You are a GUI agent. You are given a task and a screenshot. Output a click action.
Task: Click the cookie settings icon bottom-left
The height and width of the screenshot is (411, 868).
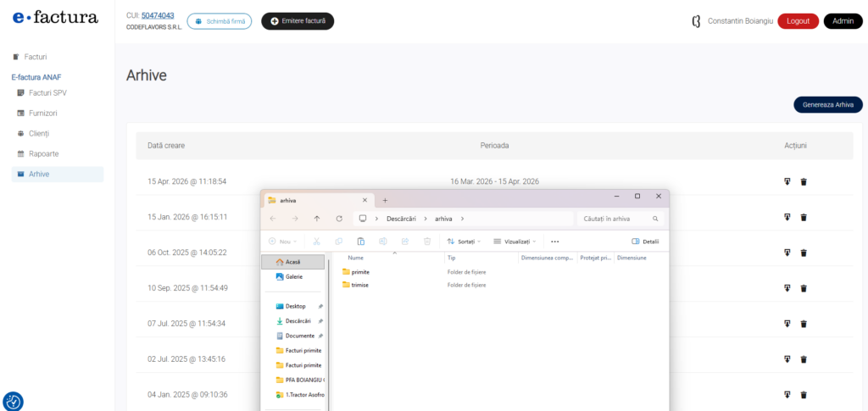pyautogui.click(x=13, y=402)
